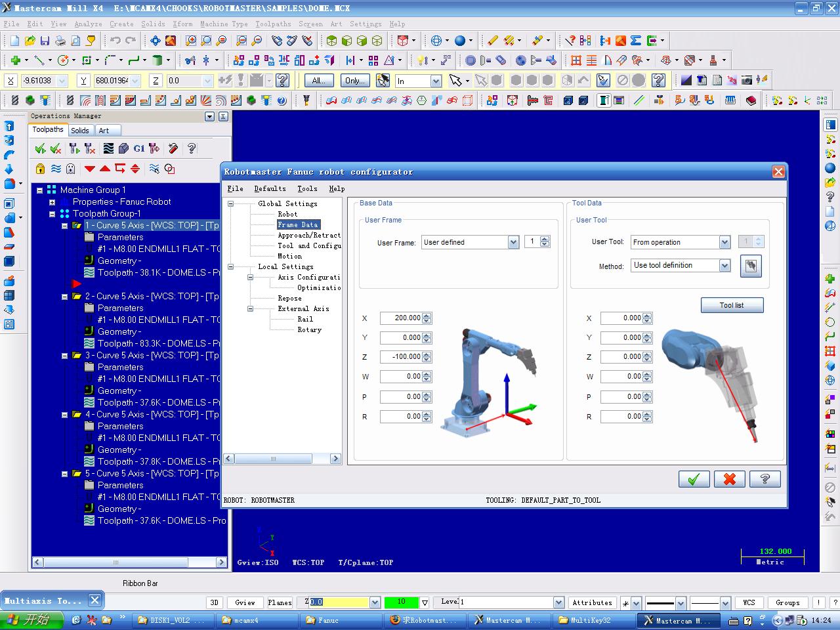Image resolution: width=840 pixels, height=630 pixels.
Task: Open the Fanuc taskbar window
Action: pyautogui.click(x=341, y=620)
